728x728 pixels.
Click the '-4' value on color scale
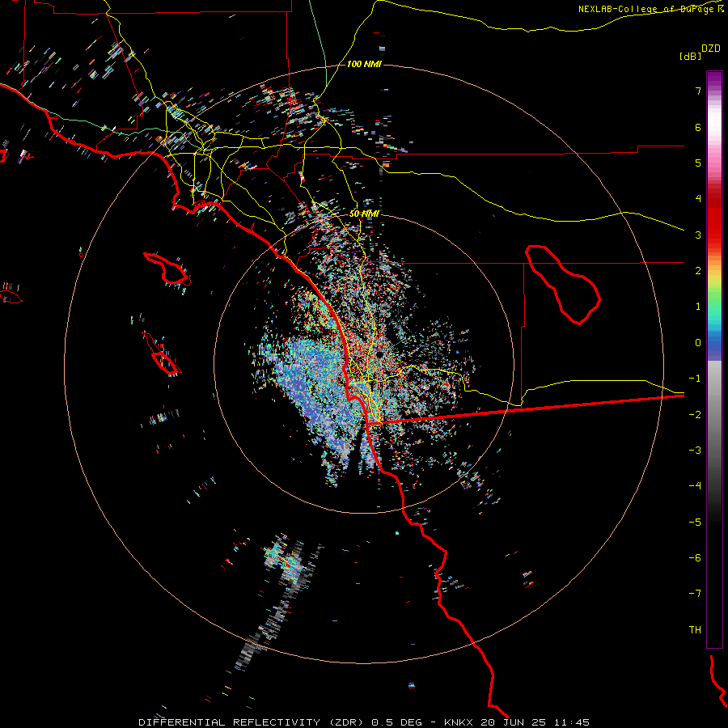(x=695, y=485)
